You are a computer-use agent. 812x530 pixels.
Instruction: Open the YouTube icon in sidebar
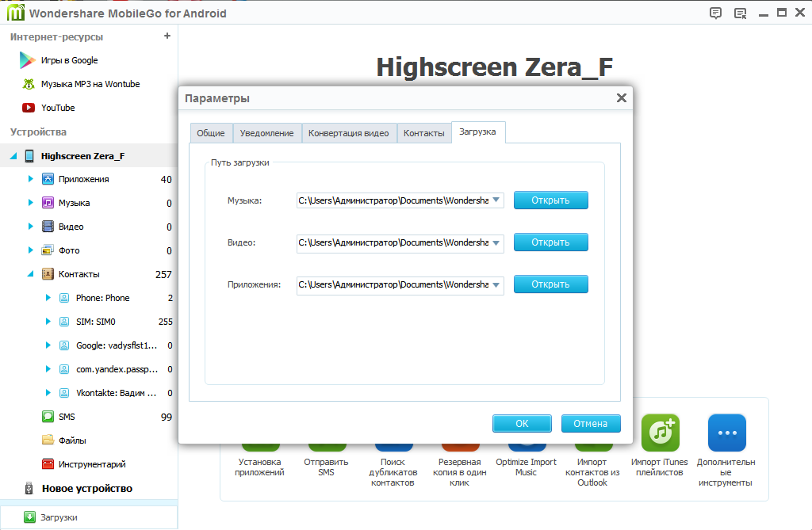(x=29, y=108)
